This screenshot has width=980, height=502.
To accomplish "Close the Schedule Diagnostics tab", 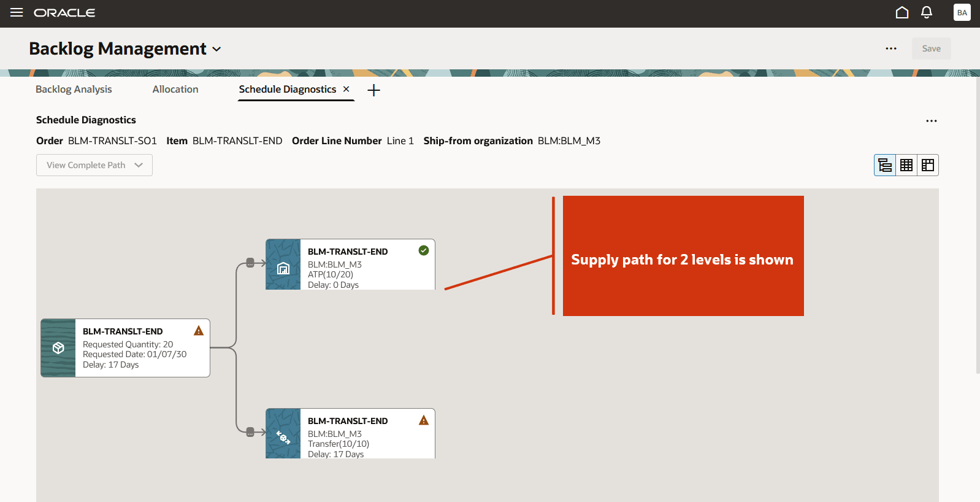I will click(346, 89).
